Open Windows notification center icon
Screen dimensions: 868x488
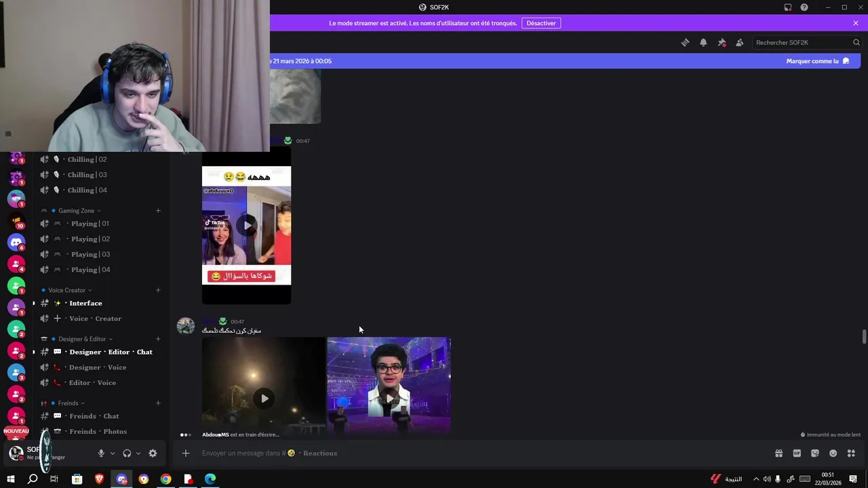point(853,479)
